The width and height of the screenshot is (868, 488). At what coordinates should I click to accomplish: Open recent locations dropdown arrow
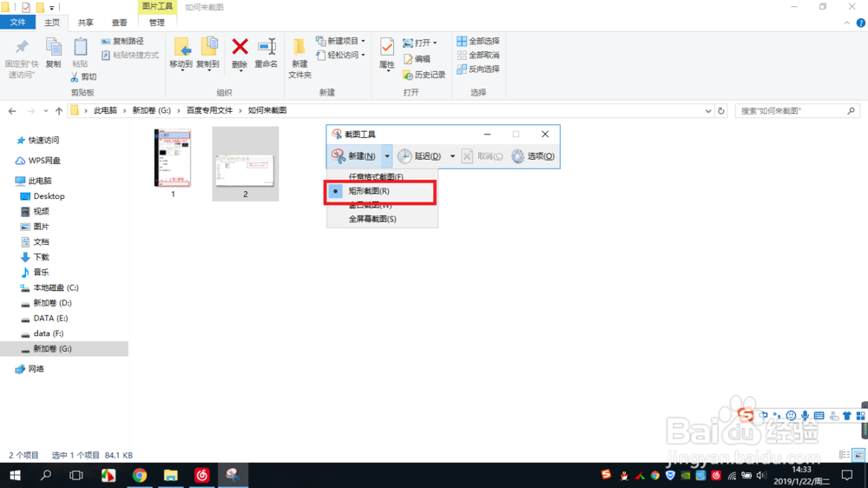[45, 111]
